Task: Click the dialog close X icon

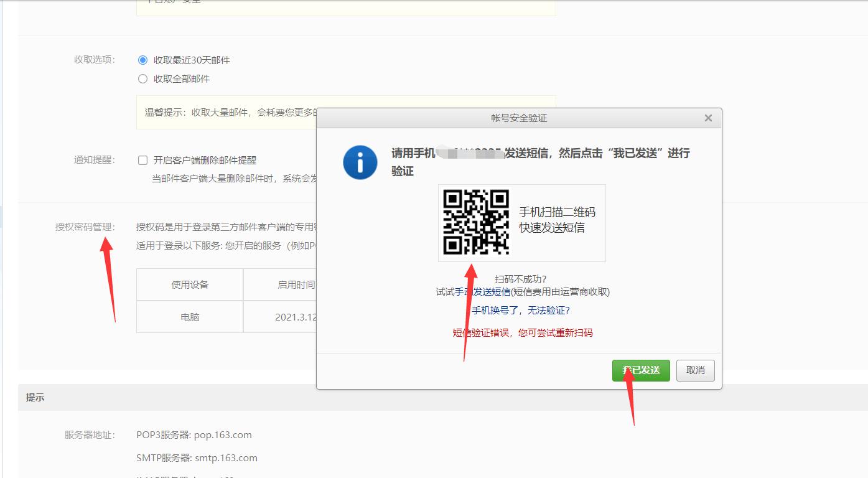Action: point(707,118)
